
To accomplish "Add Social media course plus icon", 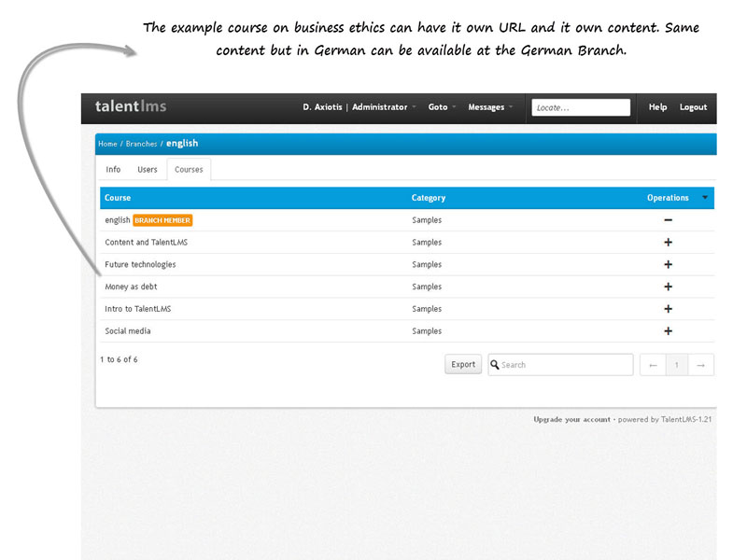I will pos(668,331).
